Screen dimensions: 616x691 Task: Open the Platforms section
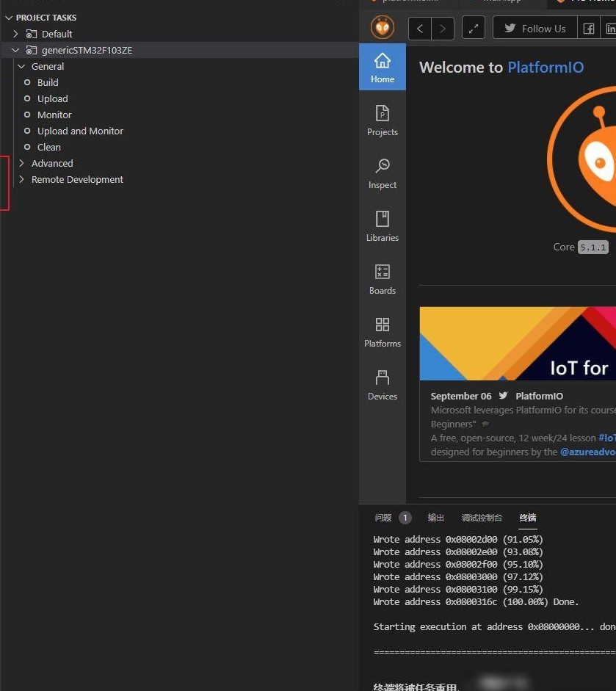pyautogui.click(x=382, y=332)
